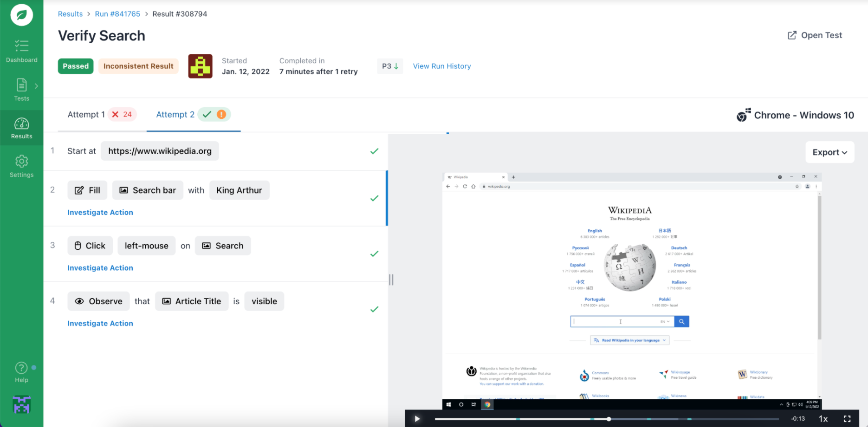Click the King Arthur value chip
Viewport: 868px width, 429px height.
240,190
